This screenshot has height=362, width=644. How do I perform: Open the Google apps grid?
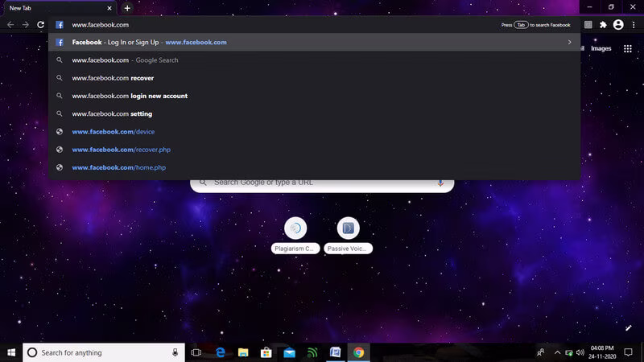click(628, 48)
